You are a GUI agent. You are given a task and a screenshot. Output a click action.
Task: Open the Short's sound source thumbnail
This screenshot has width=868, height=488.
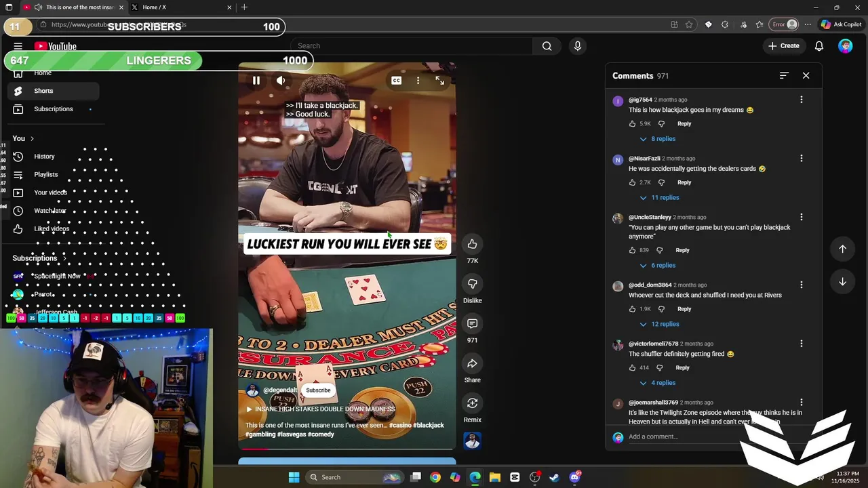(x=472, y=441)
